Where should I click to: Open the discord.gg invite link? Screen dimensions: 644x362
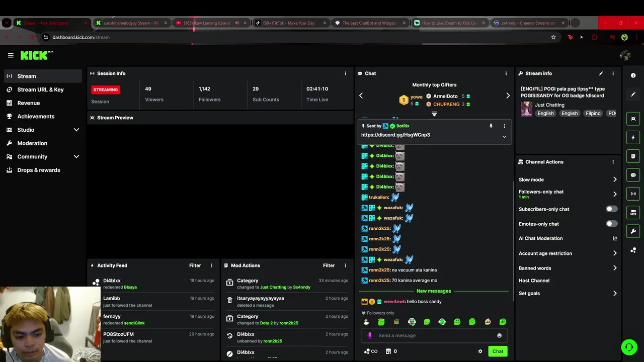click(x=395, y=135)
